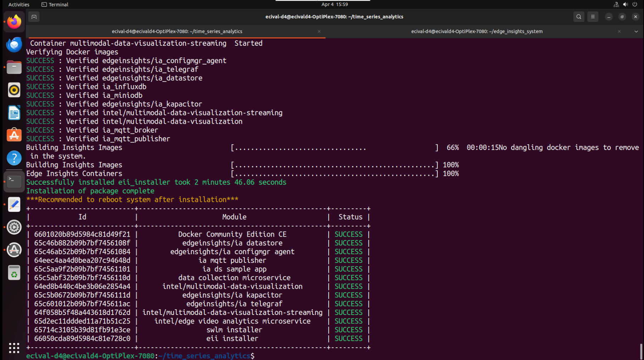Click the 'Module' column header
The image size is (644, 360).
pos(234,217)
